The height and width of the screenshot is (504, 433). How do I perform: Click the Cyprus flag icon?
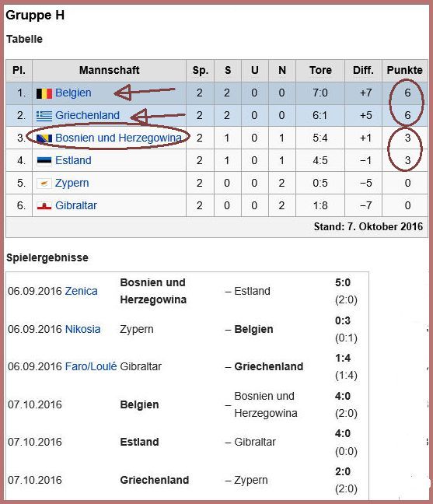pyautogui.click(x=44, y=184)
